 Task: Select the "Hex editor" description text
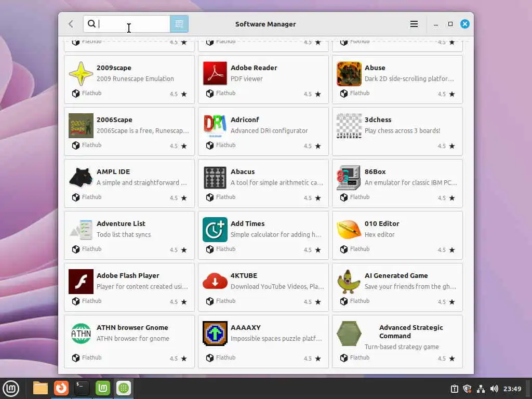(x=379, y=234)
